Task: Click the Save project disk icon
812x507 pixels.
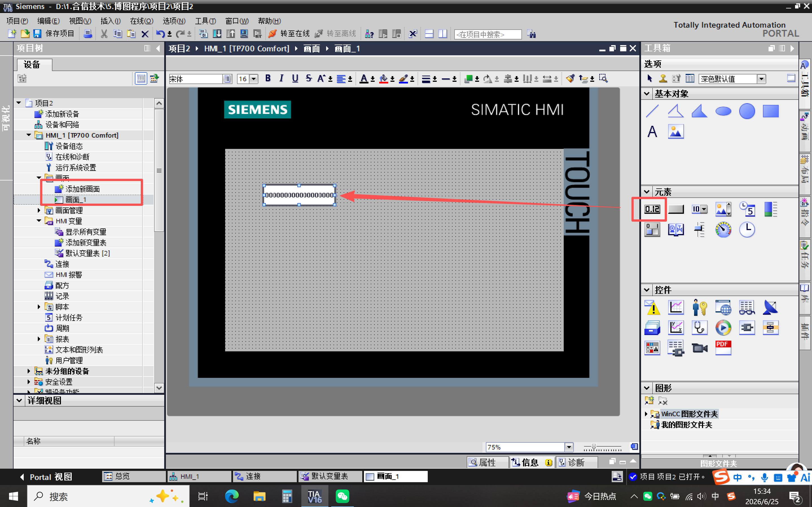Action: click(37, 34)
